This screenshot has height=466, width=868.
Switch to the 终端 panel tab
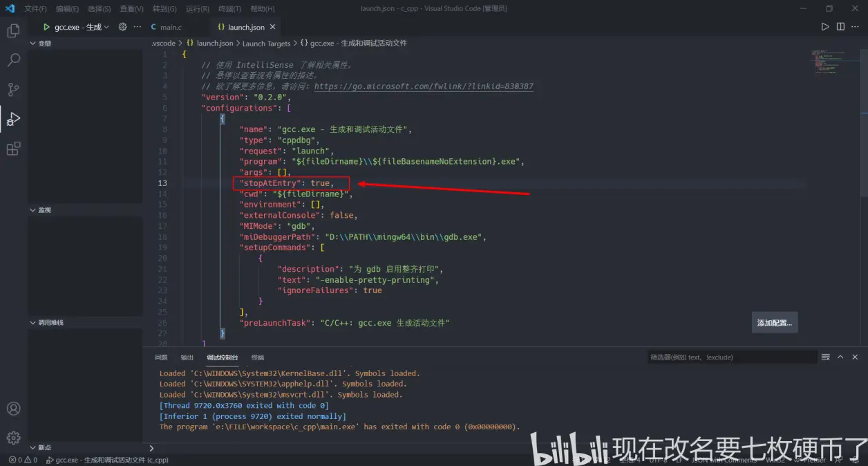(x=258, y=357)
